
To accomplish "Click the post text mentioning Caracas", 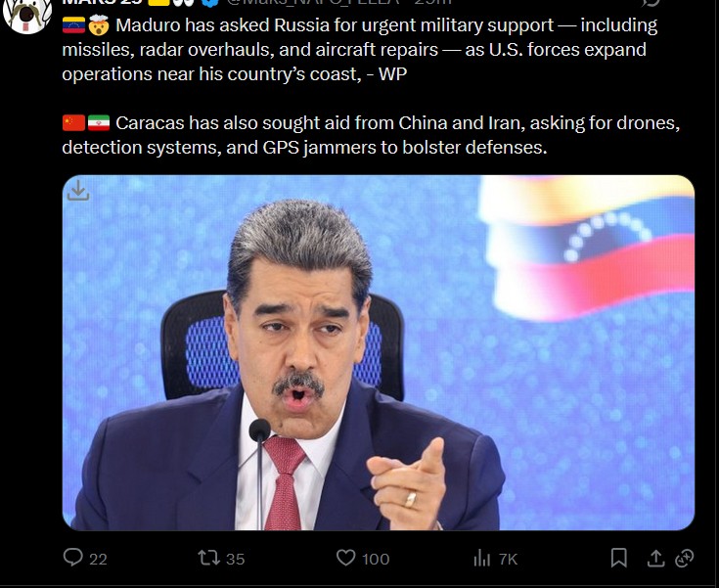I will point(371,135).
